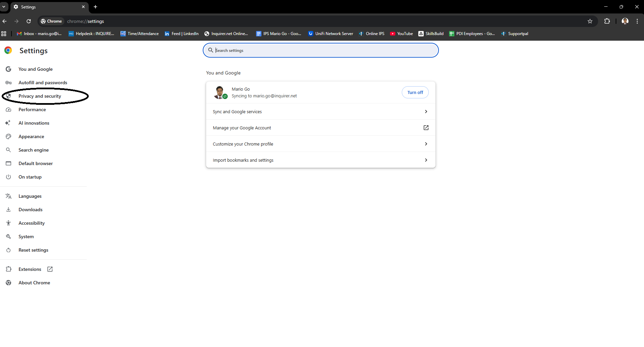Viewport: 644px width, 347px height.
Task: Turn off sync for Mario Go
Action: [x=415, y=92]
